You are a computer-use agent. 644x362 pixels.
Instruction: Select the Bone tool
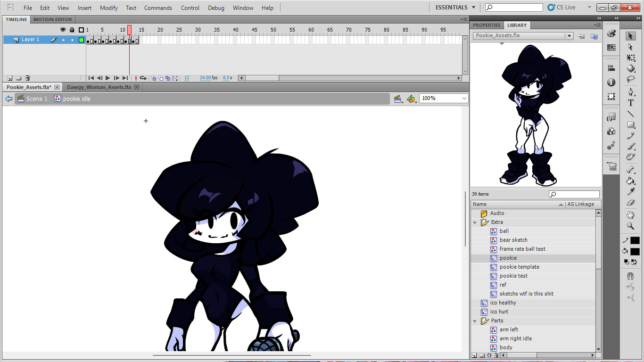[631, 170]
